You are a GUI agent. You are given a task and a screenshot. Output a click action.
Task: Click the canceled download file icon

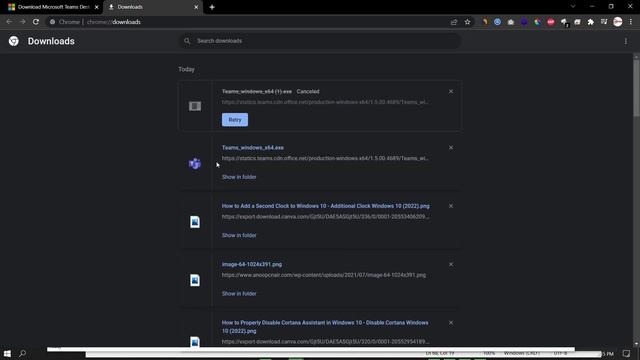point(195,106)
